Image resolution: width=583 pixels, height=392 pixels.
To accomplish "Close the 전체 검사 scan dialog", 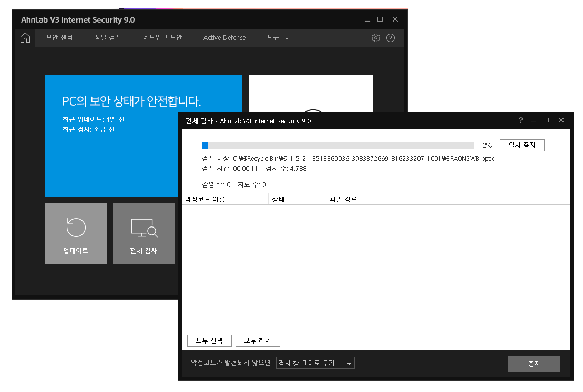I will coord(561,120).
